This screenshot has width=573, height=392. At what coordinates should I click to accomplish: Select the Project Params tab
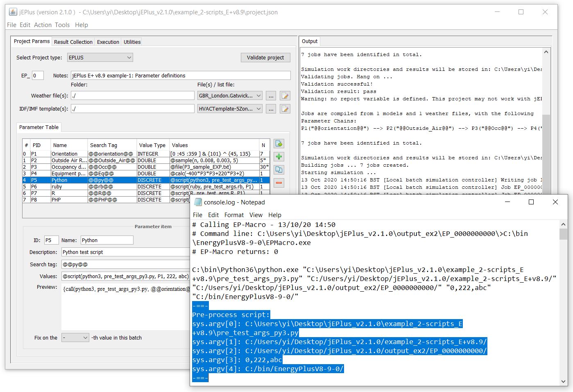(x=32, y=41)
